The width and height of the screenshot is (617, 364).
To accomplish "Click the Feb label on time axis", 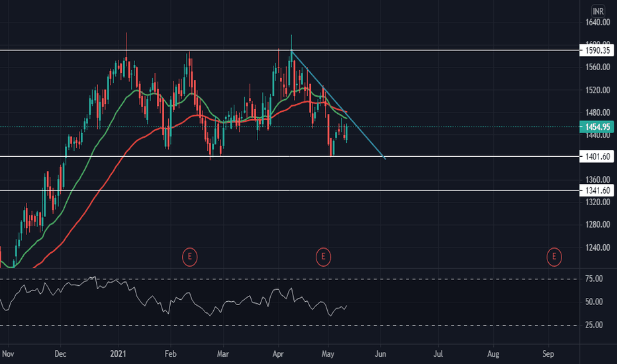I will click(170, 354).
